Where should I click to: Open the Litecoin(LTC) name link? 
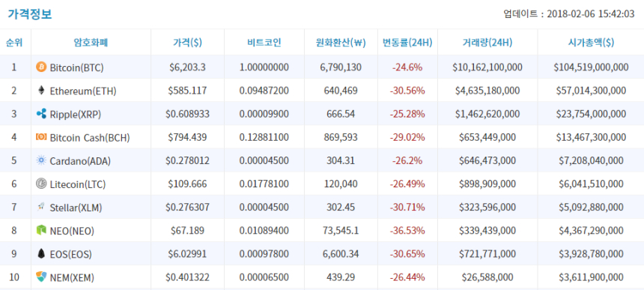point(78,185)
